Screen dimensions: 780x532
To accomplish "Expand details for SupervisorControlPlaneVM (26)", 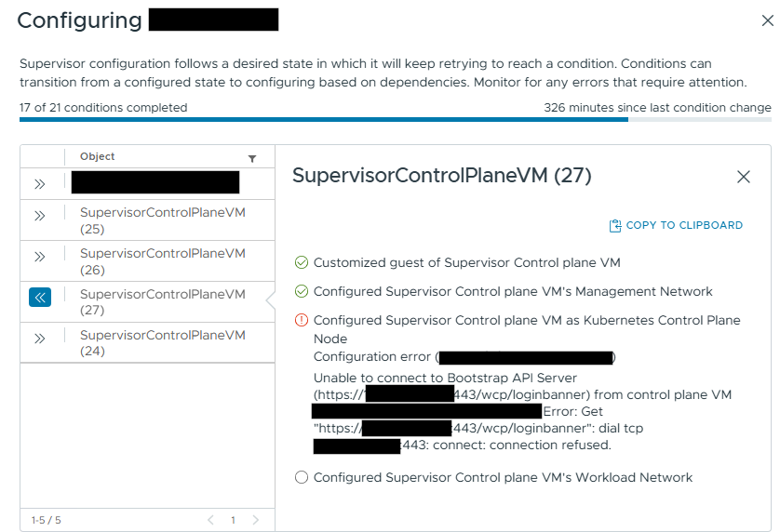I will pyautogui.click(x=40, y=257).
